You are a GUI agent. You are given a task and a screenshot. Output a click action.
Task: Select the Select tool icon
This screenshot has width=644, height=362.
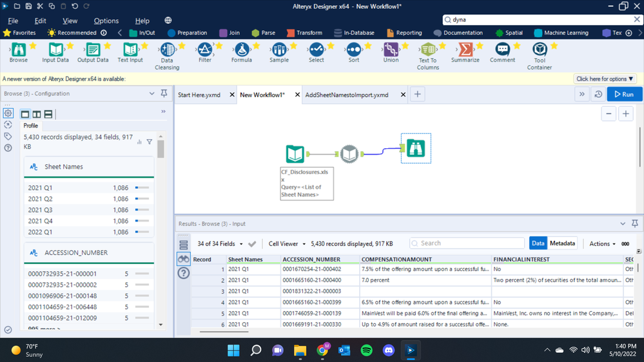(317, 50)
